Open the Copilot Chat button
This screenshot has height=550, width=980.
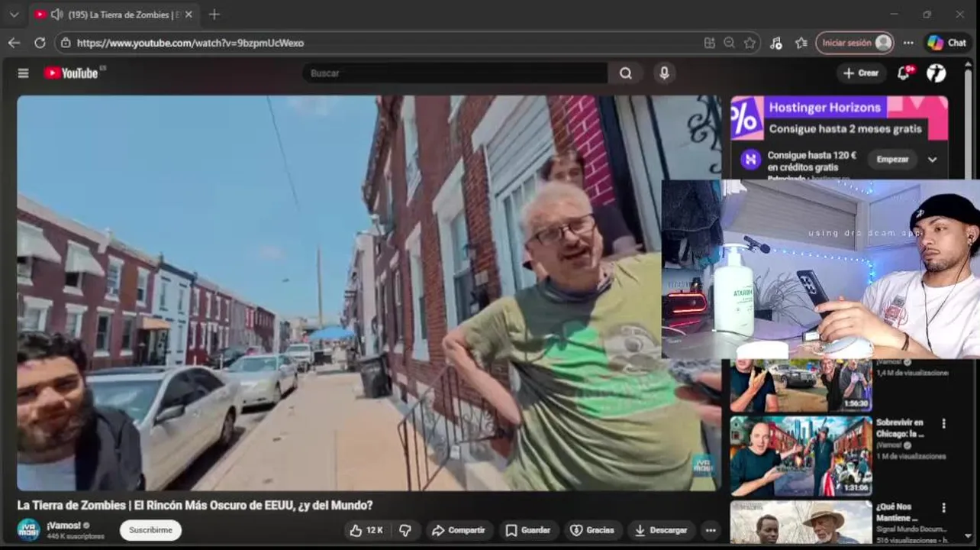[x=946, y=43]
